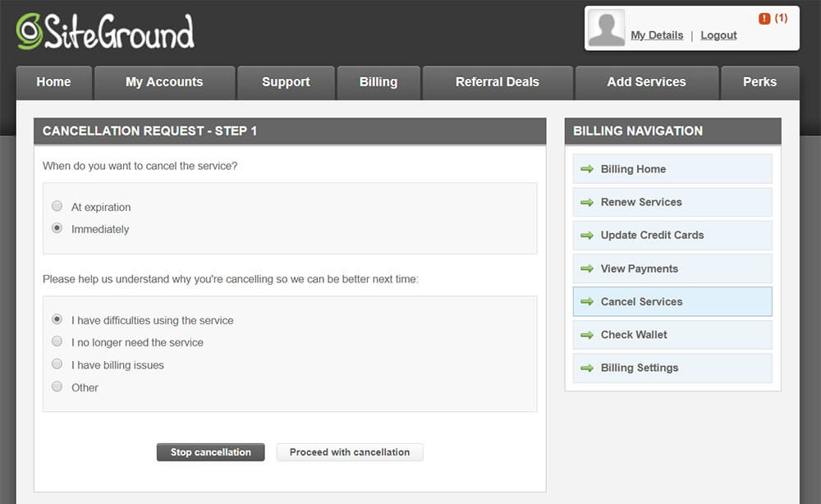821x504 pixels.
Task: Click the green arrow beside Cancel Services
Action: tap(587, 301)
